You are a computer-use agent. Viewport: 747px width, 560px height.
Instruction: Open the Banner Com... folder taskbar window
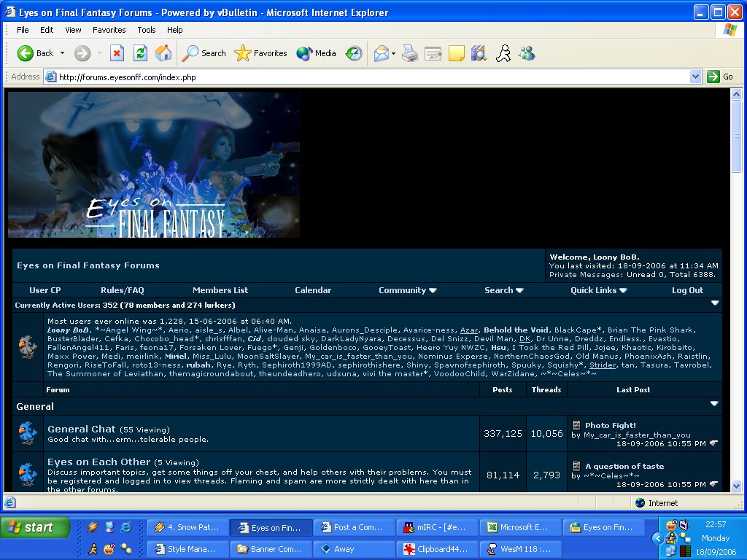point(271,549)
